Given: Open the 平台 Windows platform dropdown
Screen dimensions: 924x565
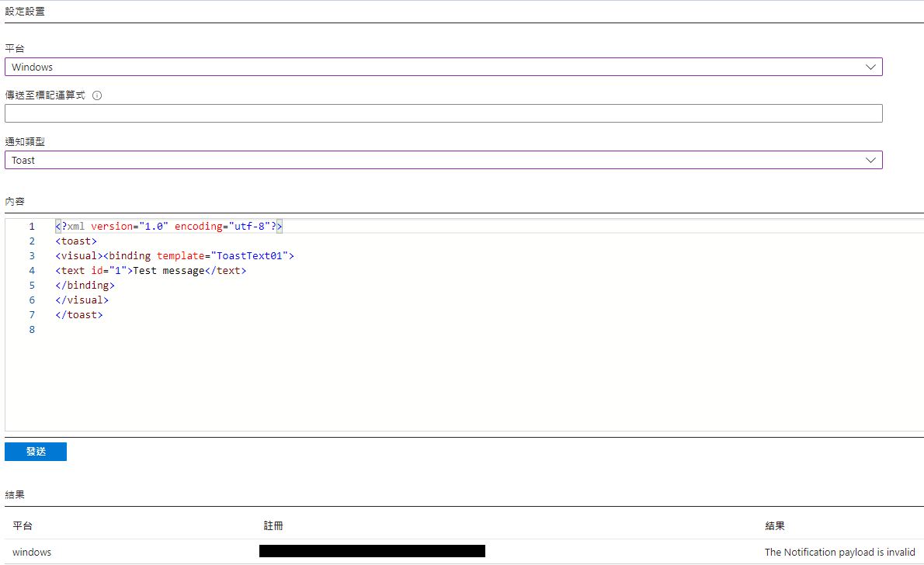Looking at the screenshot, I should click(x=443, y=67).
